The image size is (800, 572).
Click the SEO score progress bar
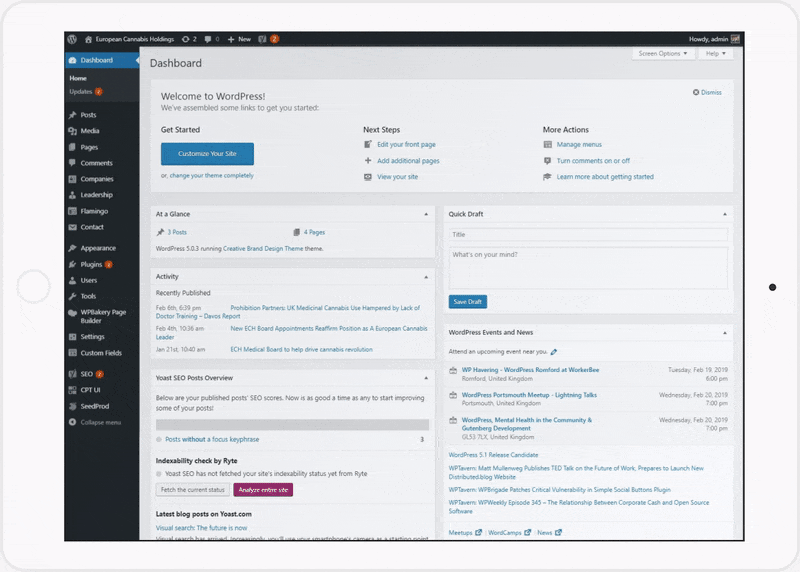[292, 425]
